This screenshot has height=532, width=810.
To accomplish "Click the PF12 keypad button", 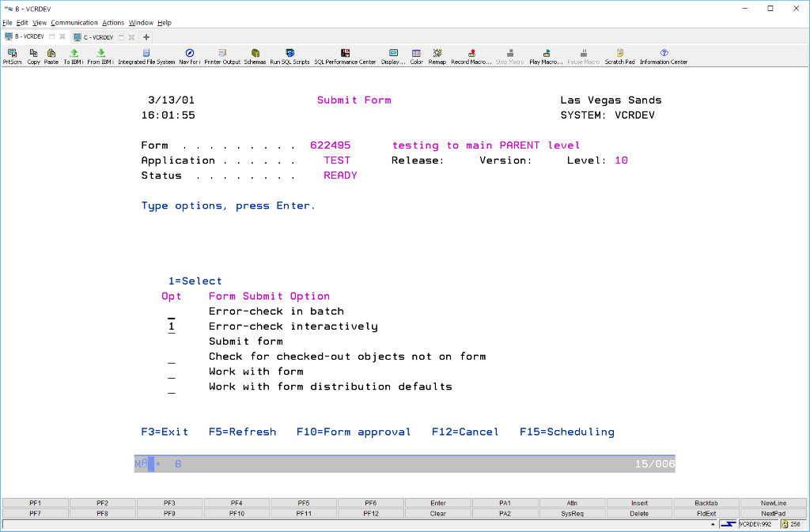I will tap(371, 514).
